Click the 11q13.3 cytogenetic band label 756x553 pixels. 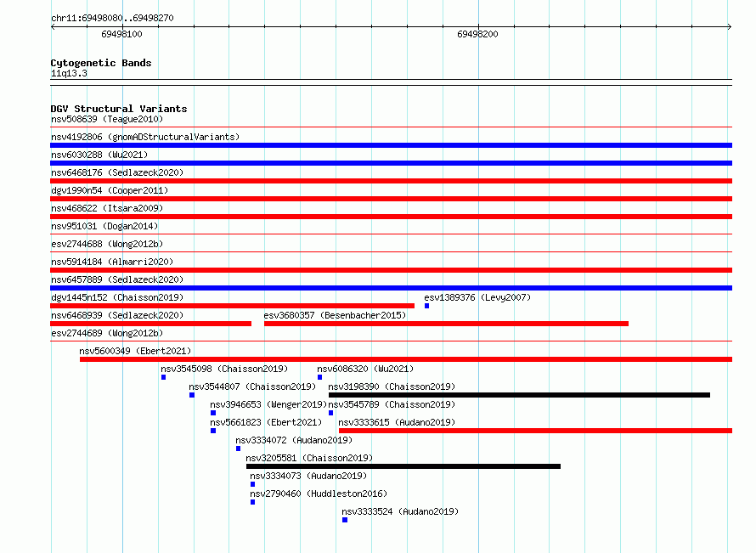click(x=69, y=73)
